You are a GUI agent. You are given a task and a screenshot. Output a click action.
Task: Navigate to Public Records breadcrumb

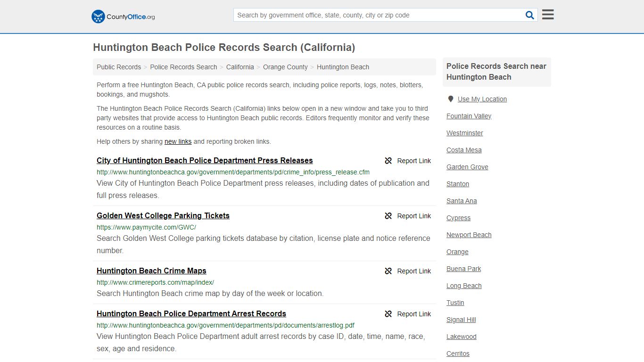point(118,67)
